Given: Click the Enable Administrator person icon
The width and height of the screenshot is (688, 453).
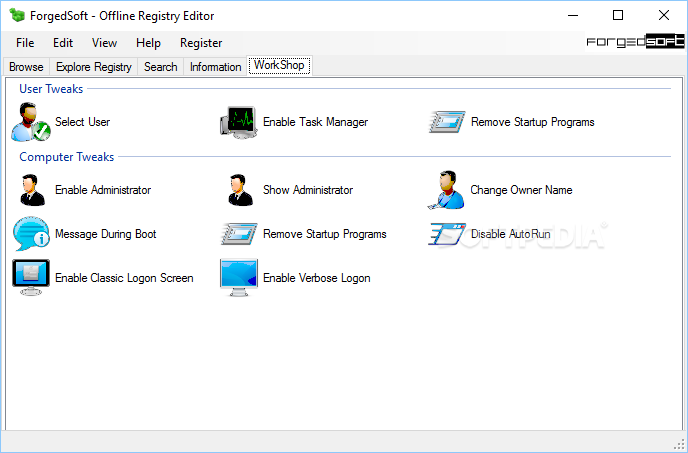Looking at the screenshot, I should click(32, 190).
